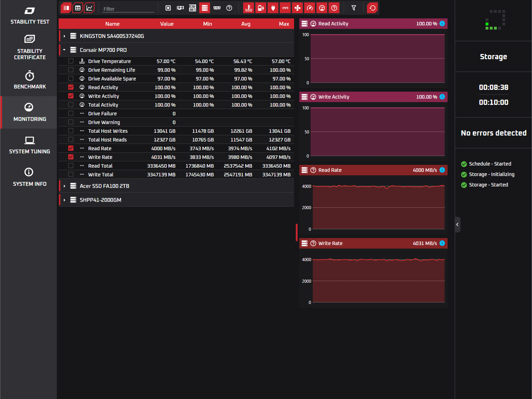Click the info icon on Read Activity graph
This screenshot has width=532, height=399.
[442, 24]
